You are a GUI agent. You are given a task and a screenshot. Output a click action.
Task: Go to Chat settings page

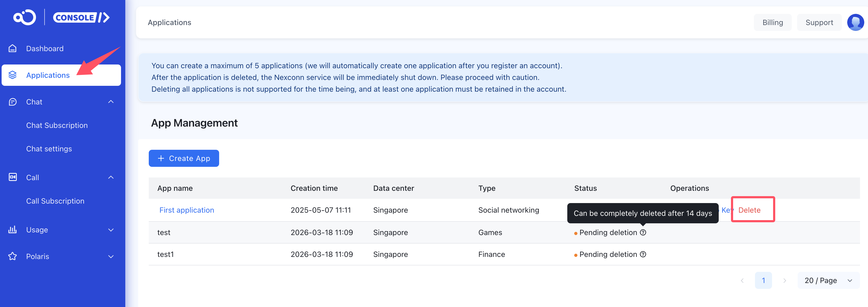click(49, 149)
